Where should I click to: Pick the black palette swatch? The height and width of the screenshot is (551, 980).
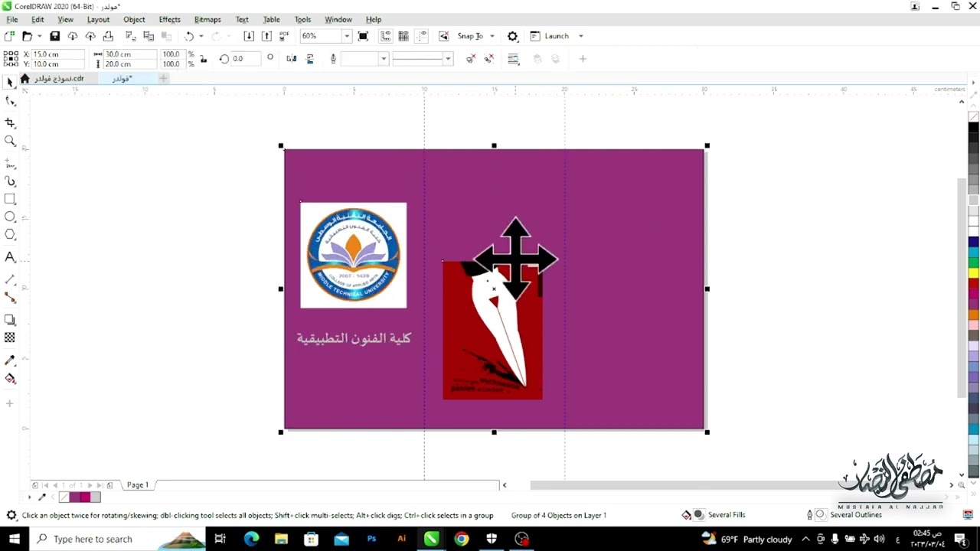[x=973, y=126]
